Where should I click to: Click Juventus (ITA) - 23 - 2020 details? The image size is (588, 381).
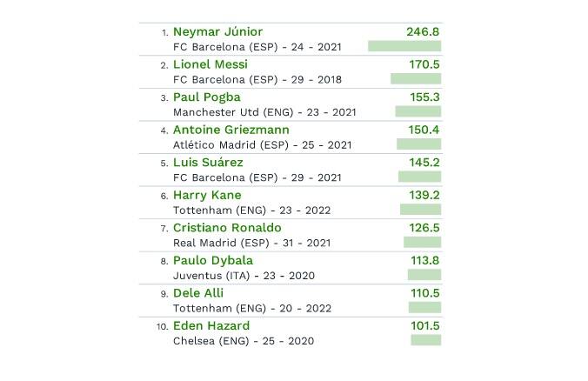click(x=244, y=276)
